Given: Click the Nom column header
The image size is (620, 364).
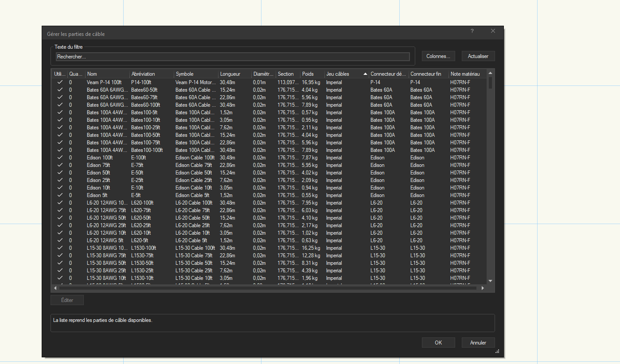Looking at the screenshot, I should (x=106, y=74).
